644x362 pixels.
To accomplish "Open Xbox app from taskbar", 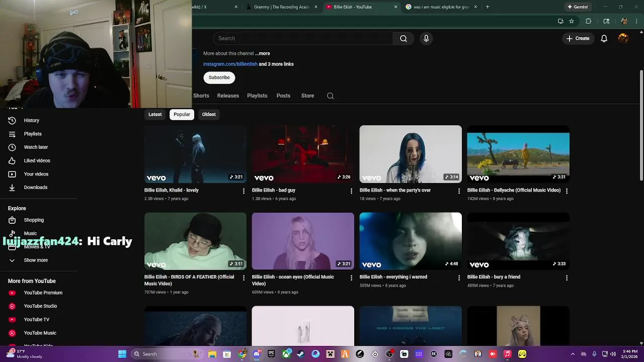I will click(x=286, y=354).
